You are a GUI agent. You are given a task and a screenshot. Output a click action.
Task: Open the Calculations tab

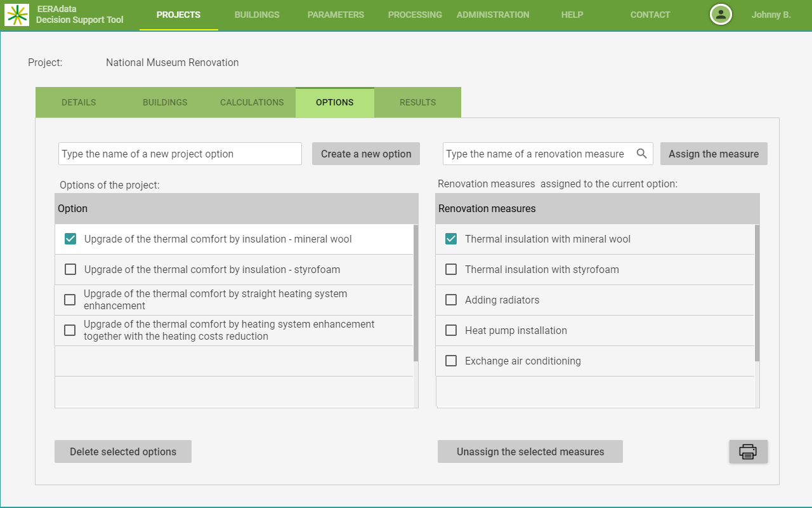(252, 102)
